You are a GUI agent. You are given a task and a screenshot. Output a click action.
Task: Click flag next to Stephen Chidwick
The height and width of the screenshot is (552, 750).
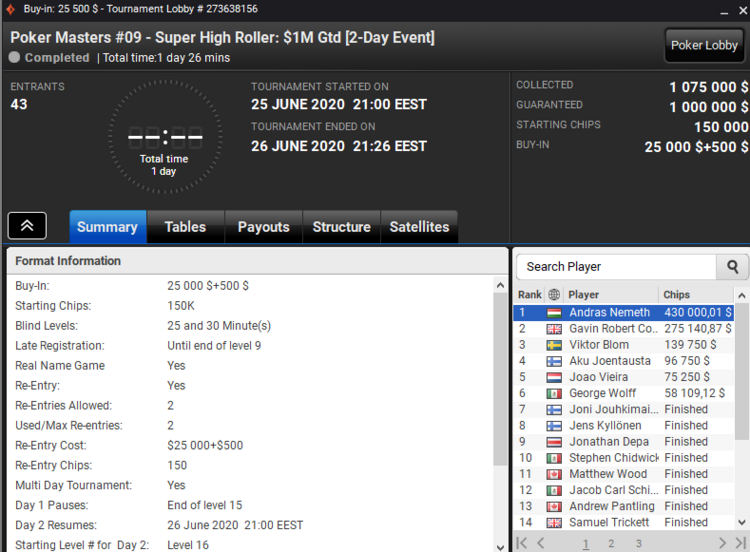(554, 458)
